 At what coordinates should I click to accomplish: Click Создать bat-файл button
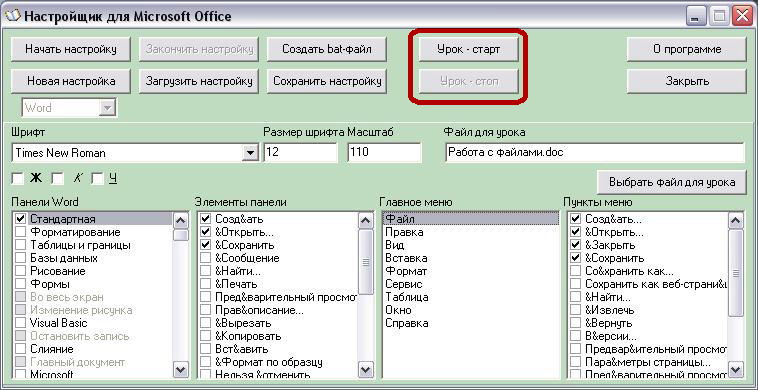(x=327, y=49)
